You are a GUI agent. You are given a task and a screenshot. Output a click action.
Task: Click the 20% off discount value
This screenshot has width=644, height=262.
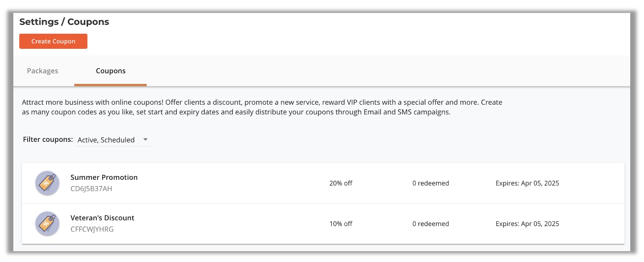click(341, 183)
